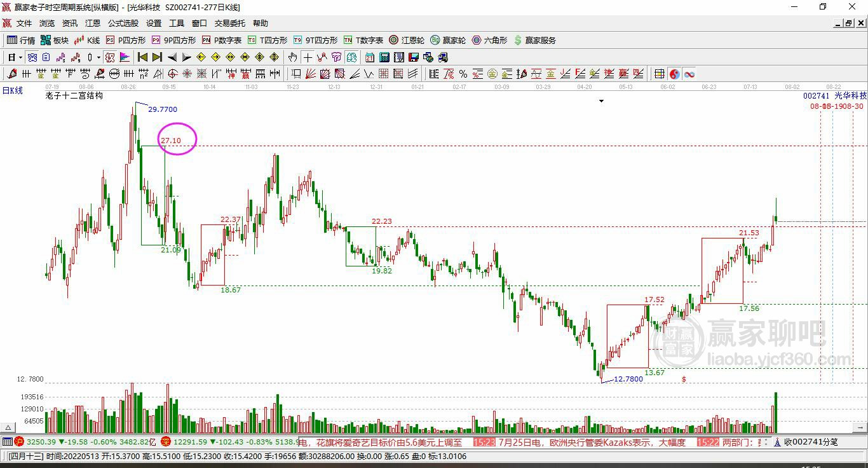Select the hand pan tool
The image size is (868, 468).
(293, 57)
